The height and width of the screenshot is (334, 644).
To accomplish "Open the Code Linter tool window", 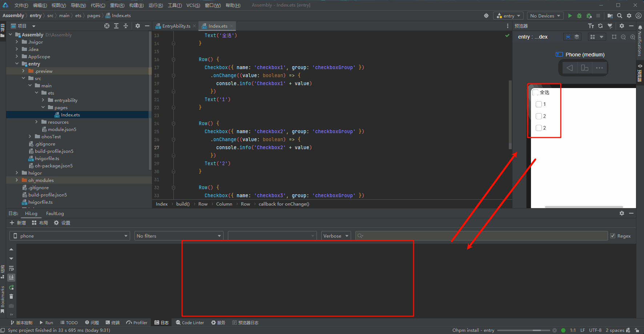I will point(190,322).
